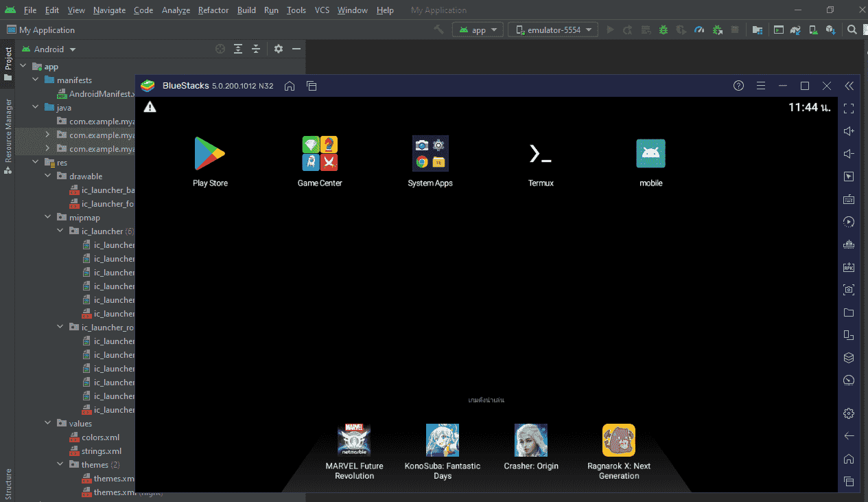
Task: Click the green Debug bug icon
Action: 664,30
